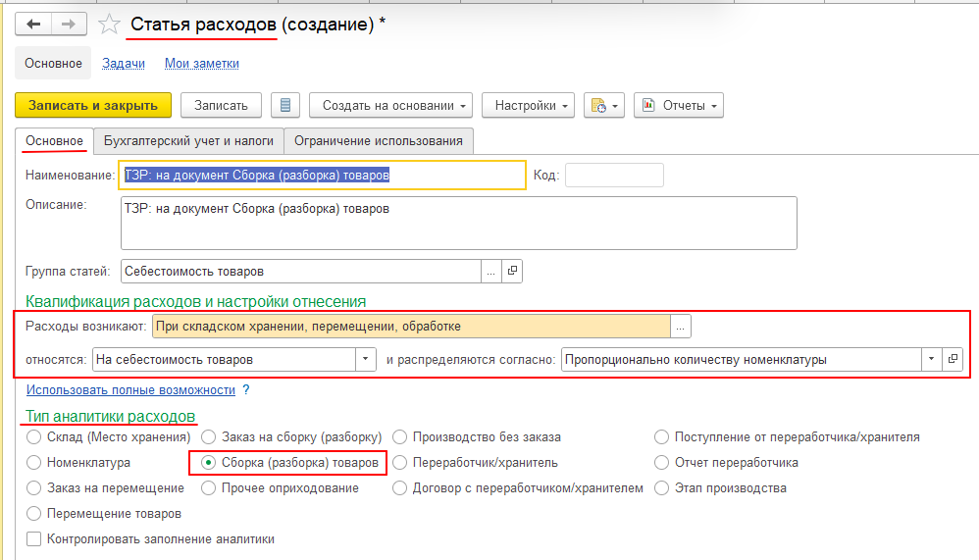Follow Использовать полные возможности link
The image size is (979, 560).
coord(130,389)
